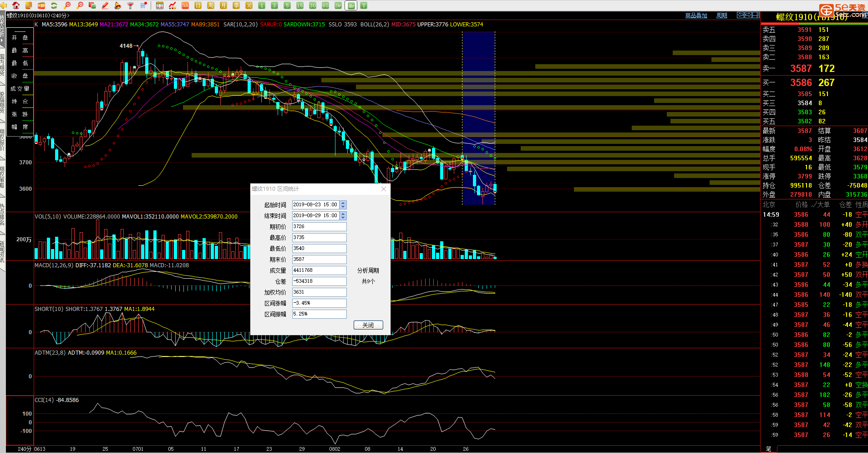Screen dimensions: 868x453
Task: Click the 持仓 value 995118
Action: [801, 185]
